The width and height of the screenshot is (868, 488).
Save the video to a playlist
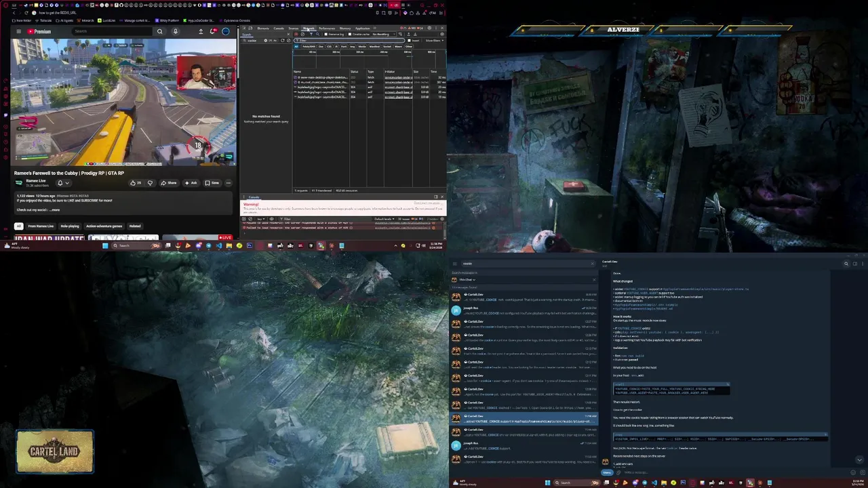(x=212, y=182)
